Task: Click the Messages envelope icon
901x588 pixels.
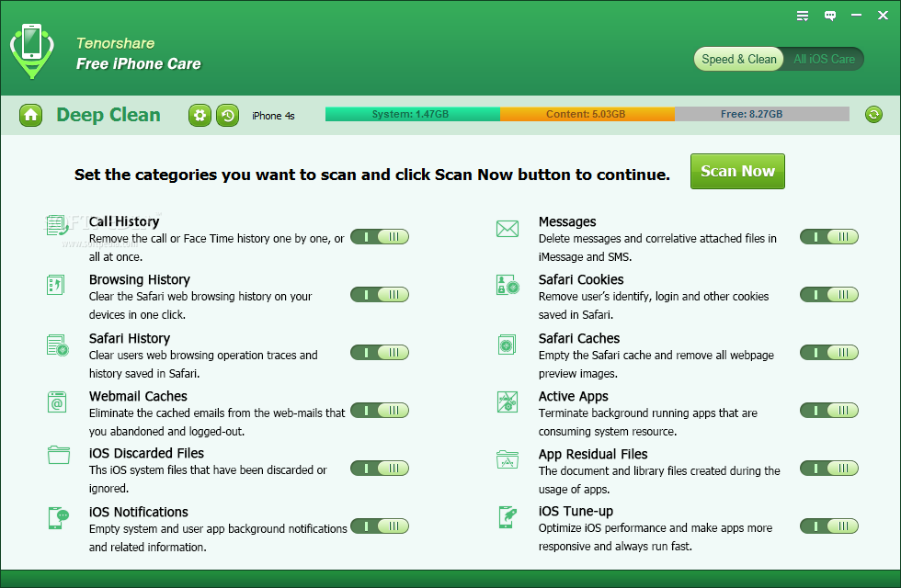Action: point(508,229)
